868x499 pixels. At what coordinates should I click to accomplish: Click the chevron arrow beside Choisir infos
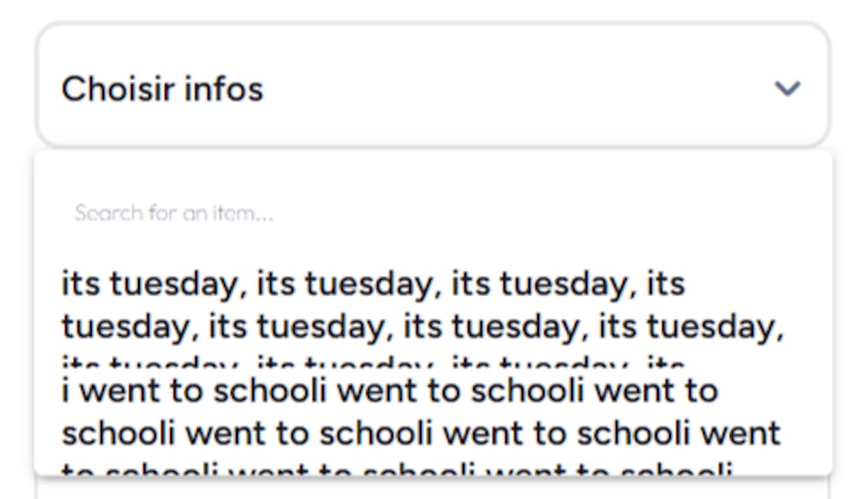[x=787, y=89]
